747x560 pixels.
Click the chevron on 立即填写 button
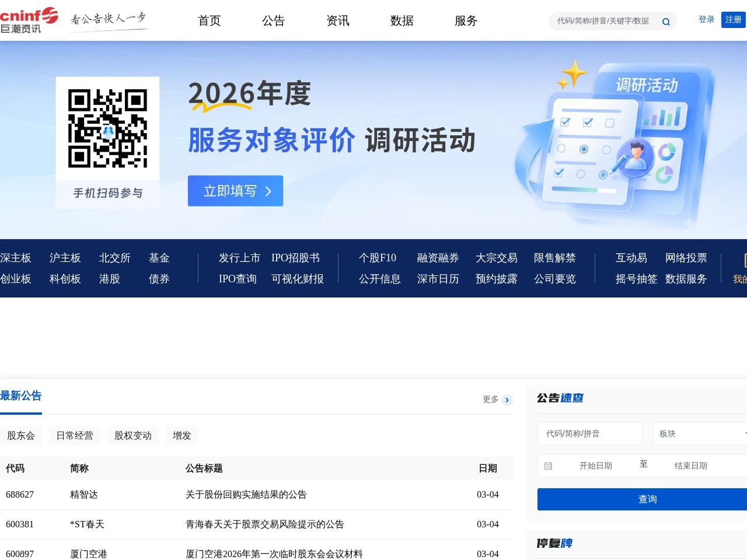(268, 191)
